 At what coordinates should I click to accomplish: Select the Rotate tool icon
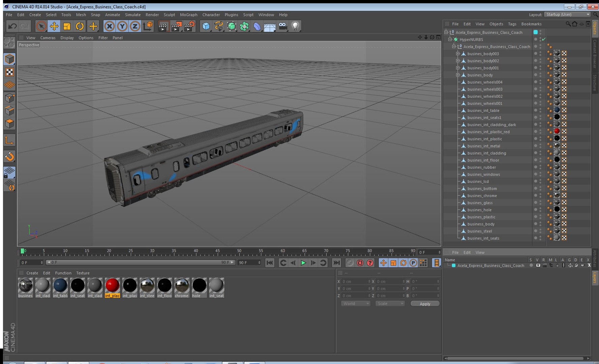(x=80, y=26)
